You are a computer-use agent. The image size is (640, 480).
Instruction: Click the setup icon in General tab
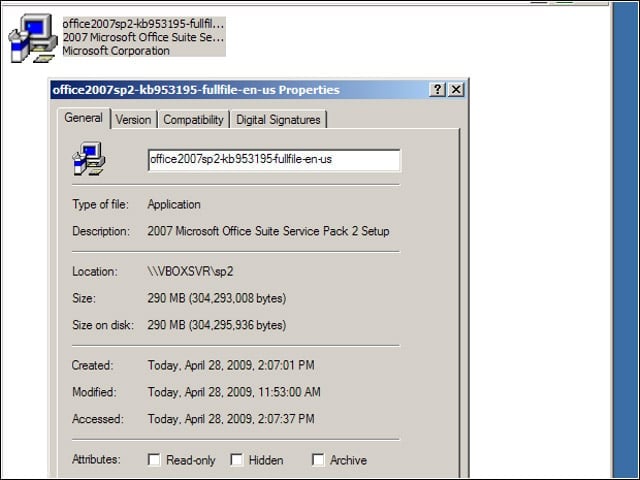[89, 159]
